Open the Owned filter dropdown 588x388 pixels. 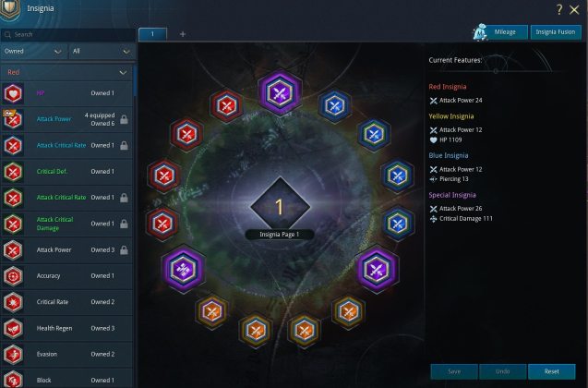[x=33, y=52]
